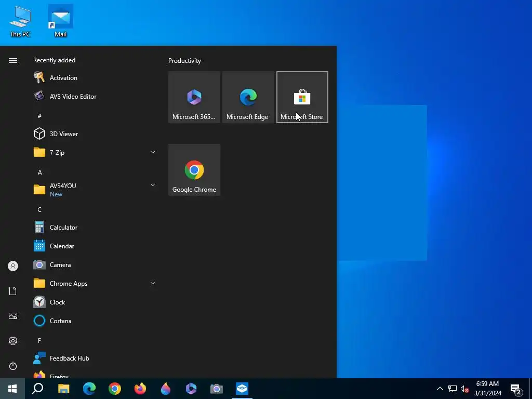Launch Chrome from the taskbar
Viewport: 532px width, 399px height.
pos(115,389)
